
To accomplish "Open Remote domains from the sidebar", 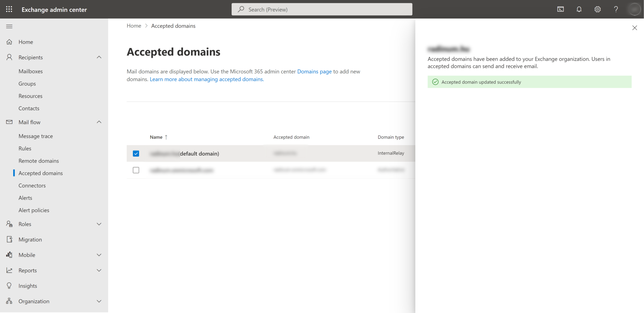I will (39, 161).
